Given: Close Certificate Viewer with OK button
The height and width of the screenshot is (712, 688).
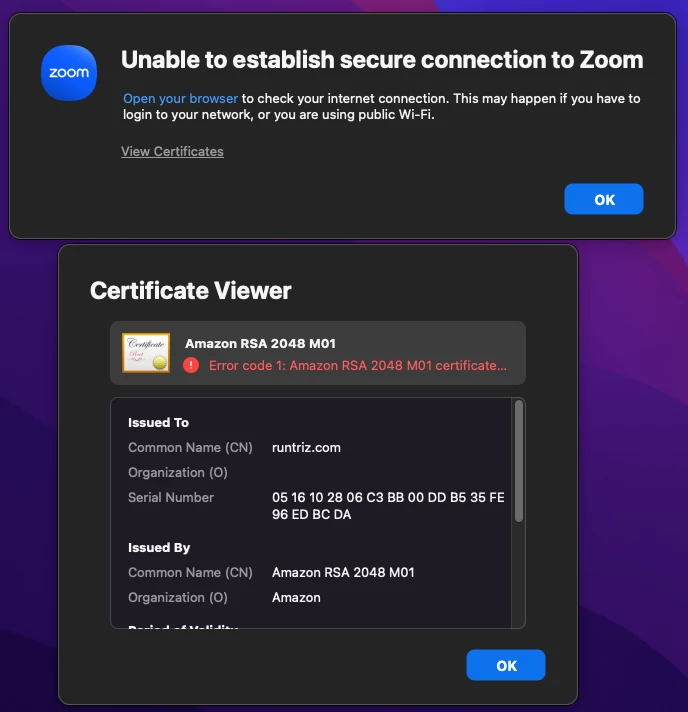Looking at the screenshot, I should coord(505,665).
